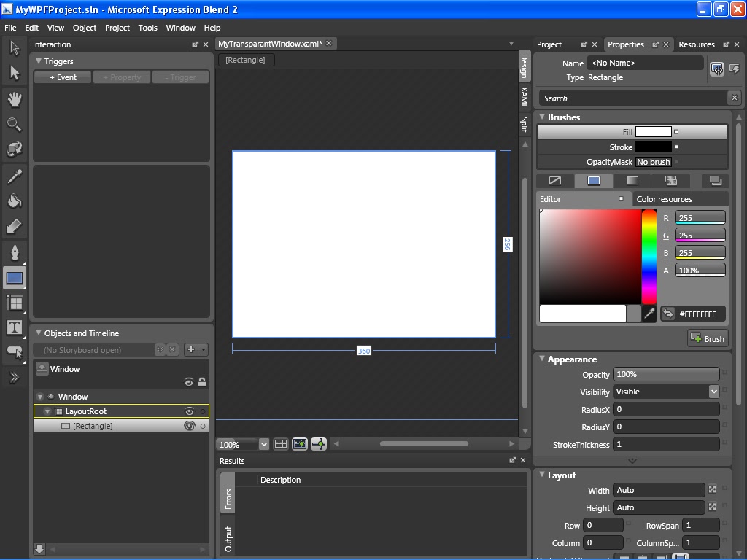Viewport: 747px width, 560px height.
Task: Choose the Gradient brush icon in Brushes
Action: (632, 180)
